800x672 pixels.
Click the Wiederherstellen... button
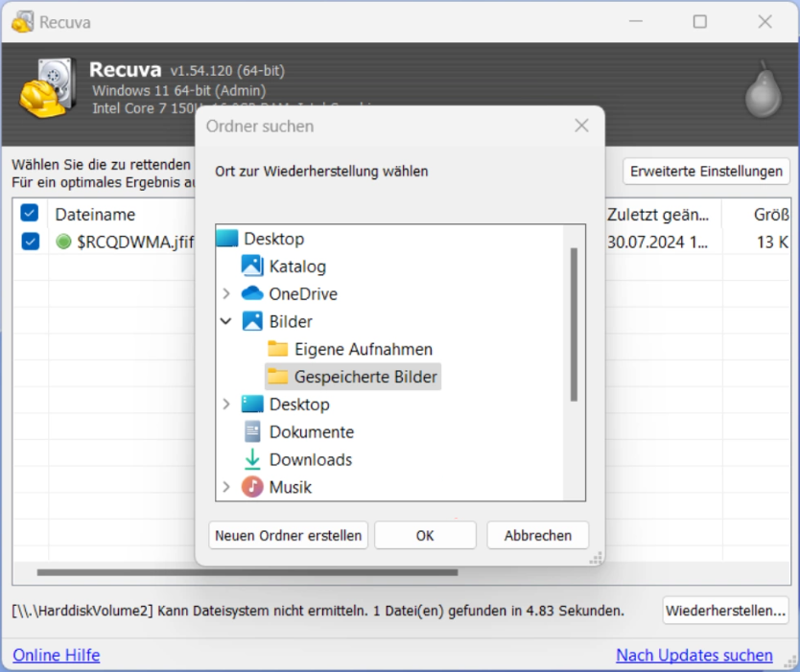tap(725, 611)
